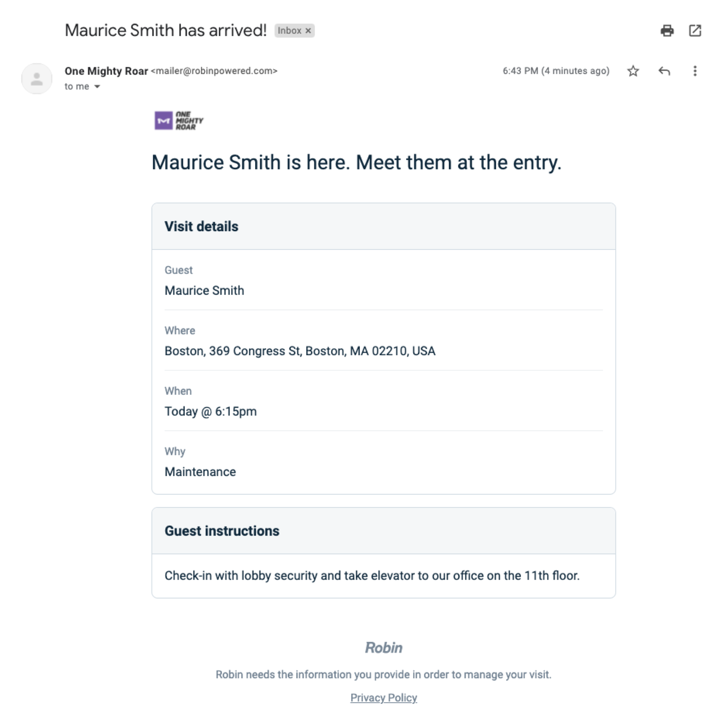The height and width of the screenshot is (728, 728).
Task: Open the Privacy Policy link
Action: (384, 697)
